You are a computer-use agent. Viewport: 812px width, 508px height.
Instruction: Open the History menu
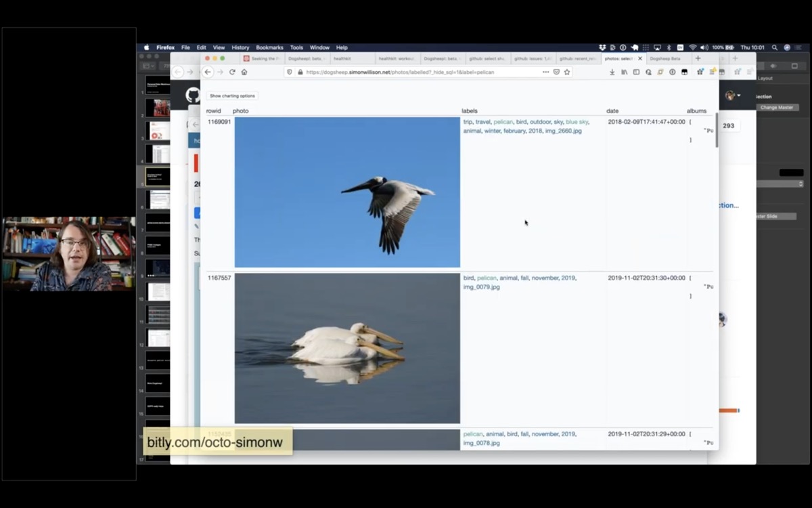[x=240, y=47]
